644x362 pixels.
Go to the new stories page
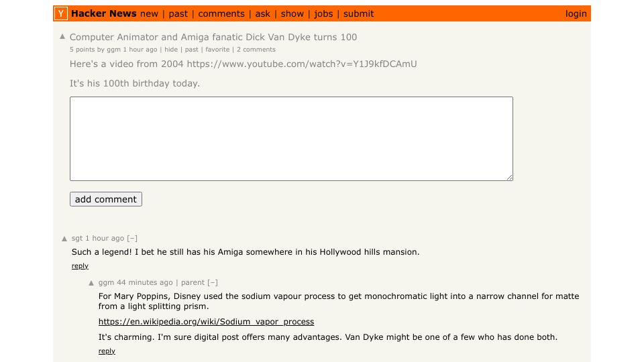149,13
